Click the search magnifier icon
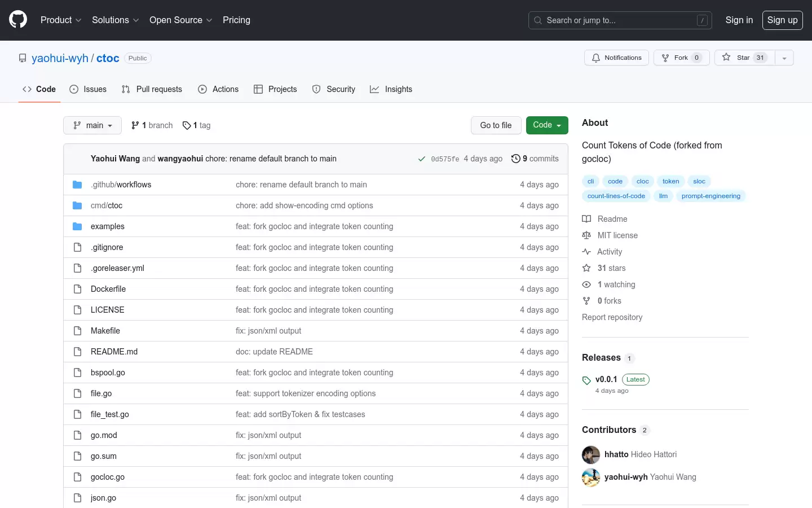Screen dimensions: 812x508 [x=538, y=20]
